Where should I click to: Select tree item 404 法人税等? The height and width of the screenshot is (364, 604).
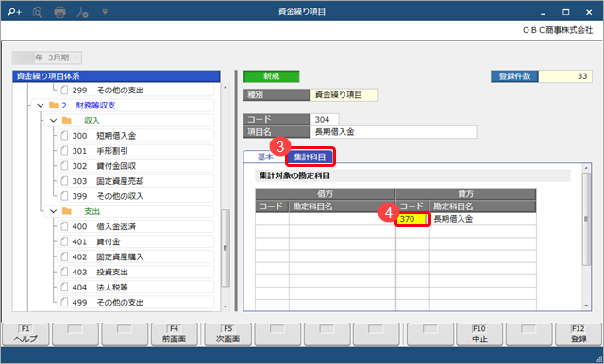[x=136, y=287]
